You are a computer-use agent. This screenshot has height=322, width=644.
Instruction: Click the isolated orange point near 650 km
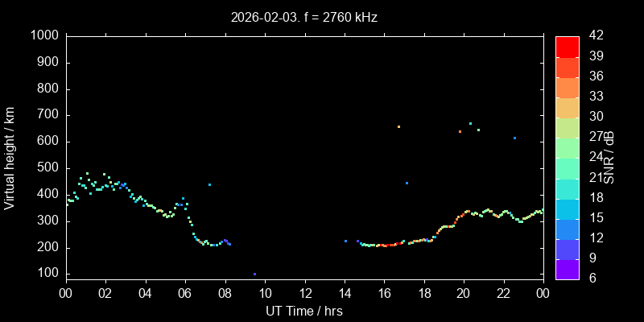coord(398,126)
